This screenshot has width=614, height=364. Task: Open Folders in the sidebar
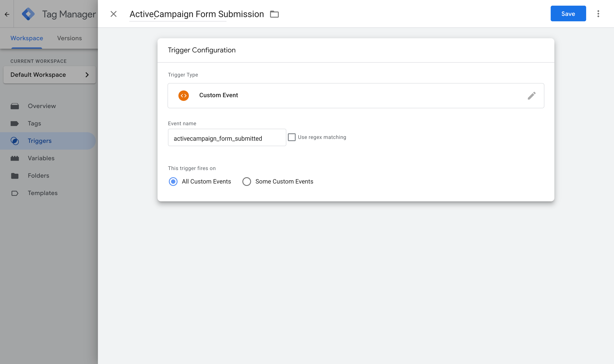coord(48,176)
